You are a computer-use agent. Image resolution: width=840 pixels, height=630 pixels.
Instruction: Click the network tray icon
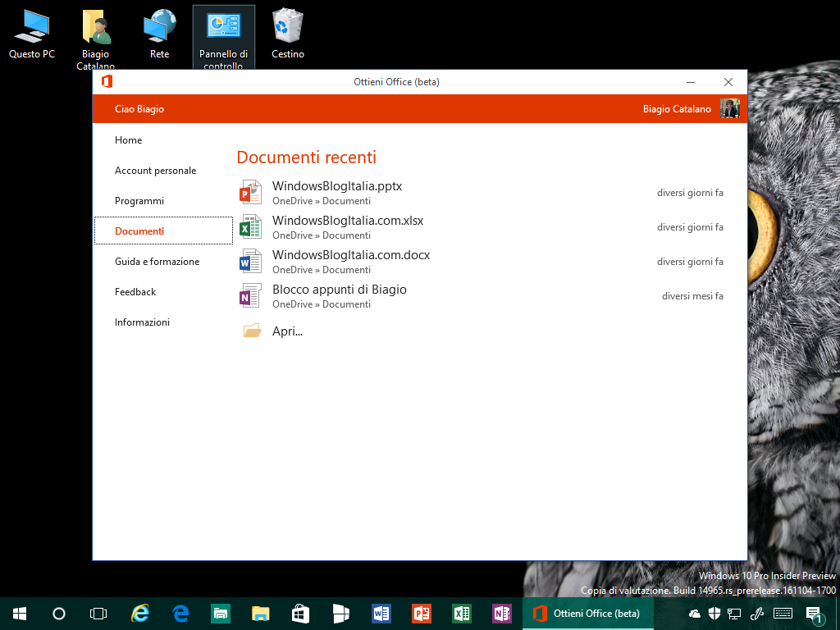734,614
